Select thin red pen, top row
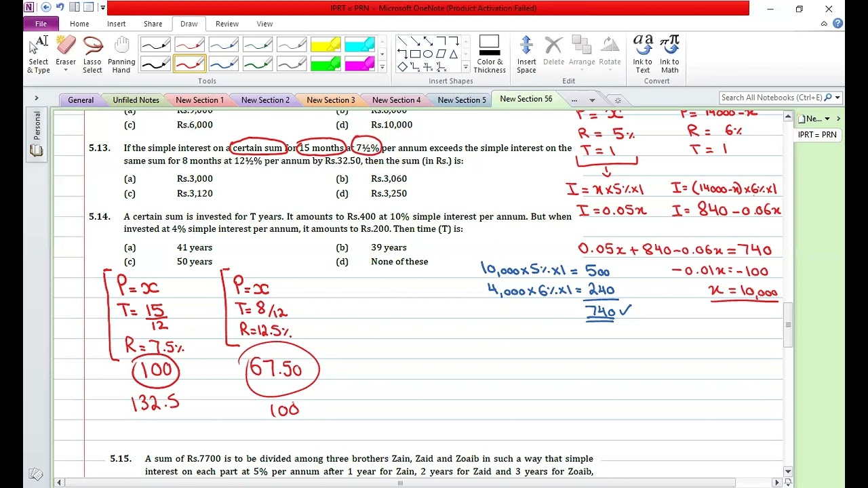The width and height of the screenshot is (868, 488). click(189, 45)
